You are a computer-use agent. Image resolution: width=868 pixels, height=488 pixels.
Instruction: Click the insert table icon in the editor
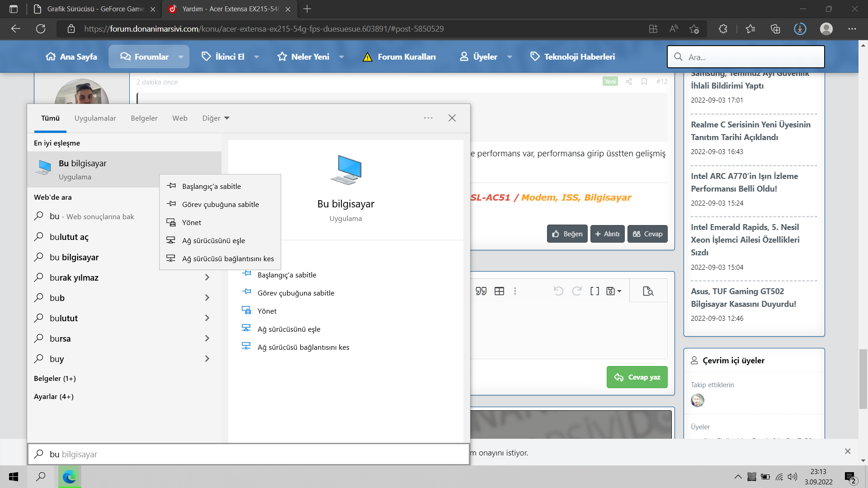[x=499, y=291]
